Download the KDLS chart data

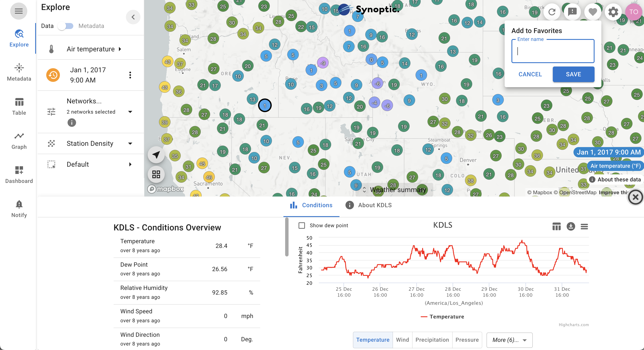(x=570, y=227)
